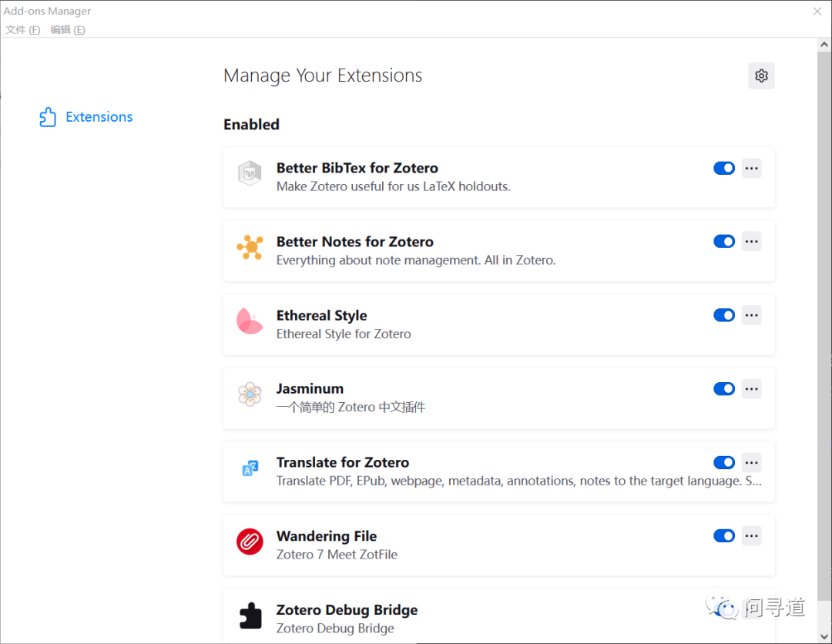Viewport: 832px width, 644px height.
Task: Click the Jasminum flower icon
Action: click(250, 395)
